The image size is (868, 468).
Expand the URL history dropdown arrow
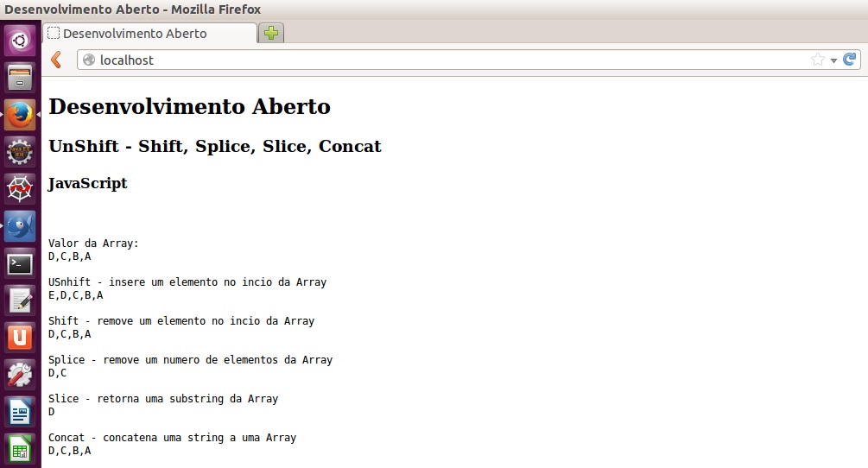pos(833,60)
